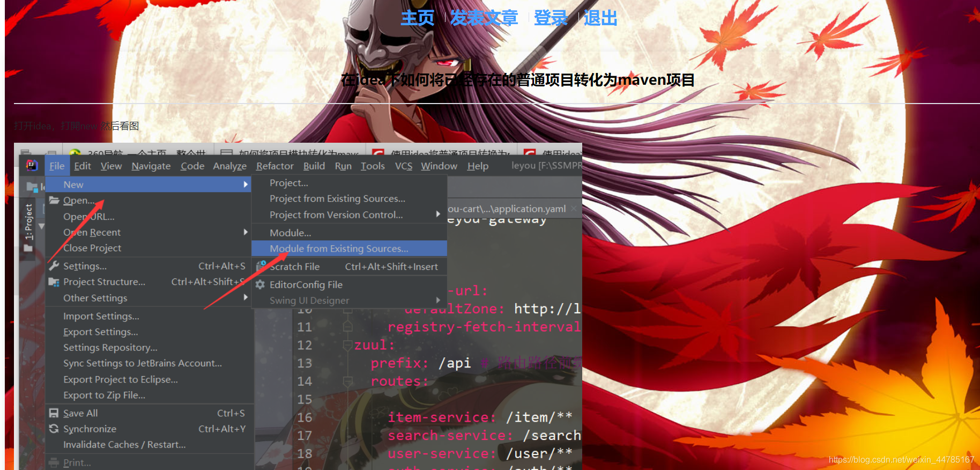
Task: Expand Project from Version Control submenu arrow
Action: [x=438, y=214]
